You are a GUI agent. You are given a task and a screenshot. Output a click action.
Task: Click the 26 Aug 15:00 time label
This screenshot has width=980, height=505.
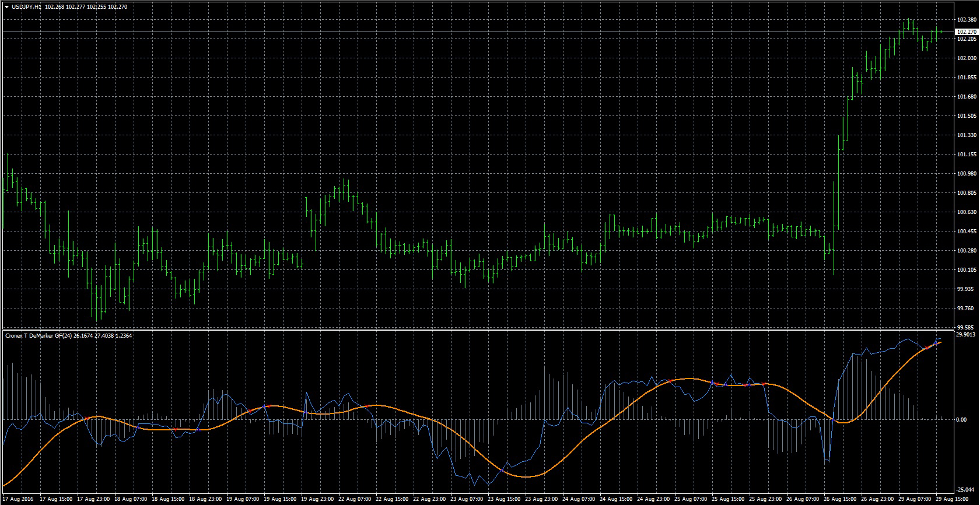pyautogui.click(x=841, y=500)
